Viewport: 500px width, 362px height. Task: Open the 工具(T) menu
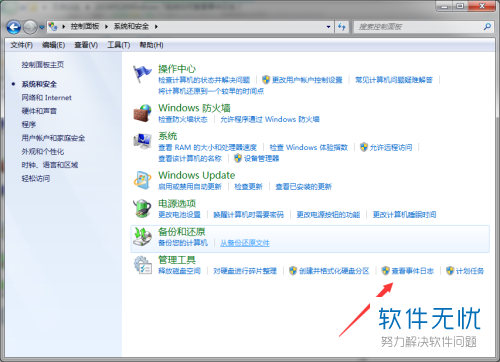pyautogui.click(x=119, y=45)
